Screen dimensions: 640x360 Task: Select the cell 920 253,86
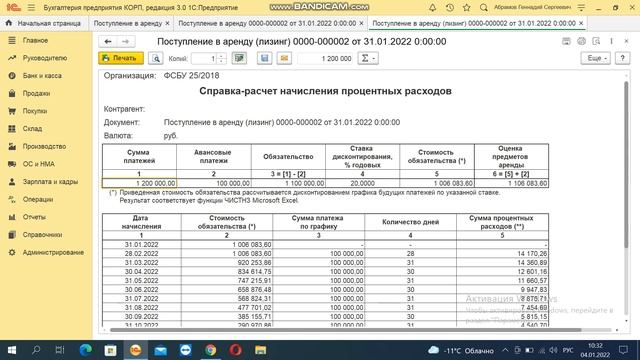pyautogui.click(x=227, y=262)
